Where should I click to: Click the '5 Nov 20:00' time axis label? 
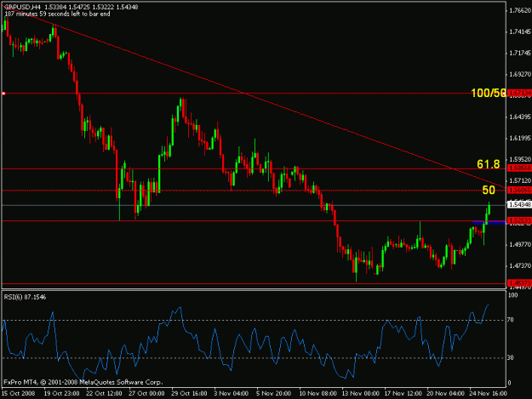click(x=274, y=394)
